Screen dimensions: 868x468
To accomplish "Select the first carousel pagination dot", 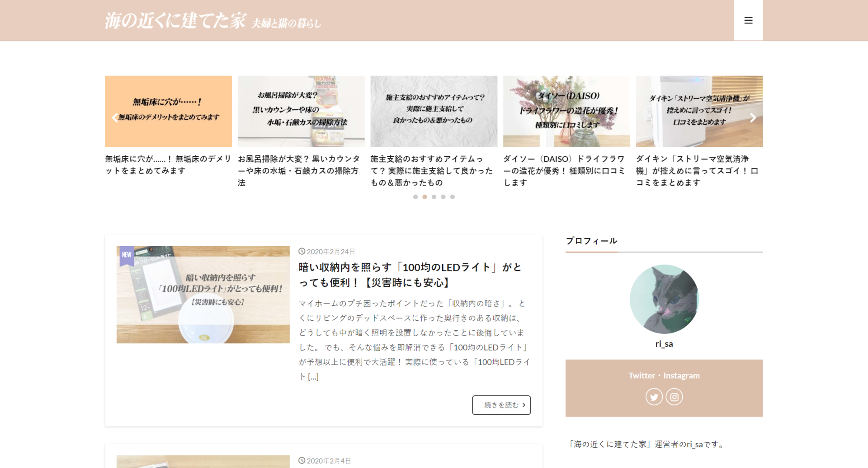I will 415,197.
